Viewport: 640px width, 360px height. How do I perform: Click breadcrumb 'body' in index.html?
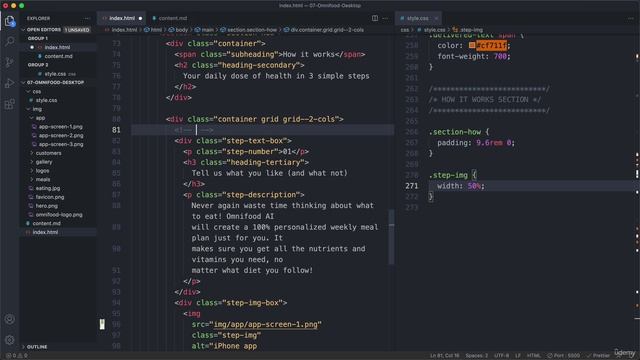[182, 30]
